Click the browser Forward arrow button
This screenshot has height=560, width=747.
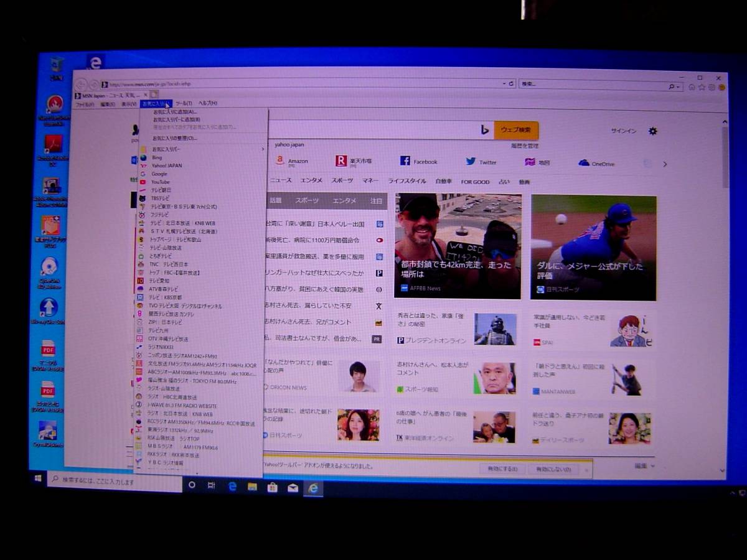click(94, 85)
